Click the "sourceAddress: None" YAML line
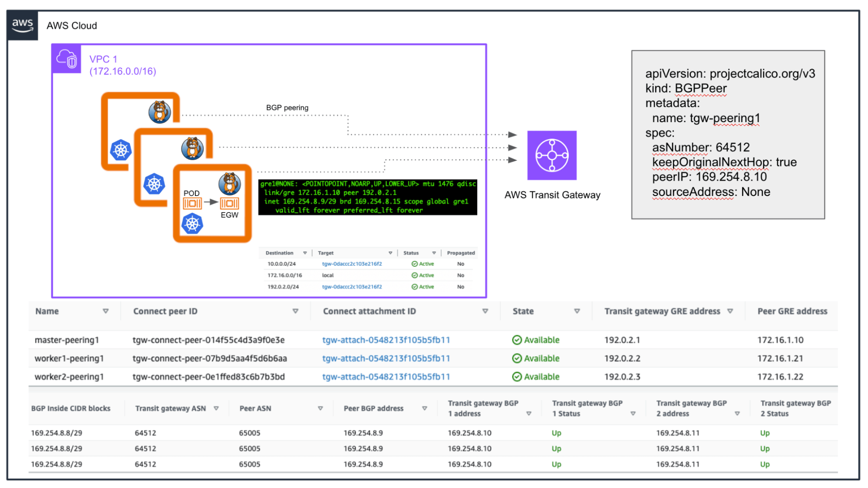This screenshot has height=488, width=868. pyautogui.click(x=711, y=192)
